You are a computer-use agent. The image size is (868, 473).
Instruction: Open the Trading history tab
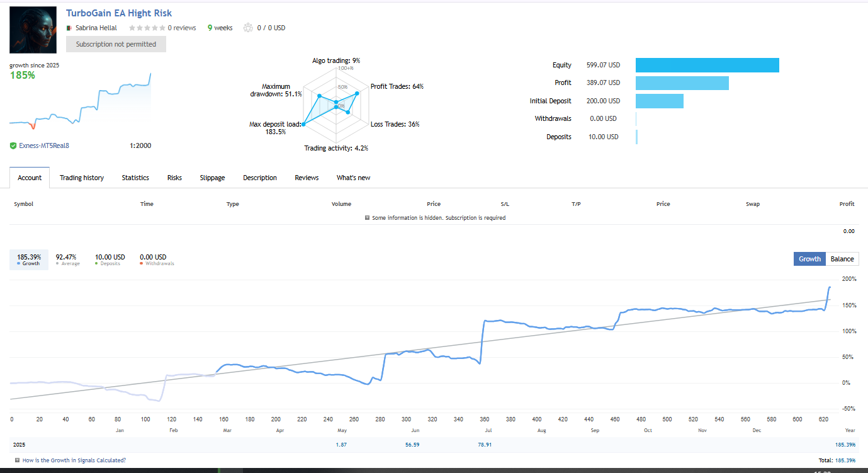click(x=82, y=178)
